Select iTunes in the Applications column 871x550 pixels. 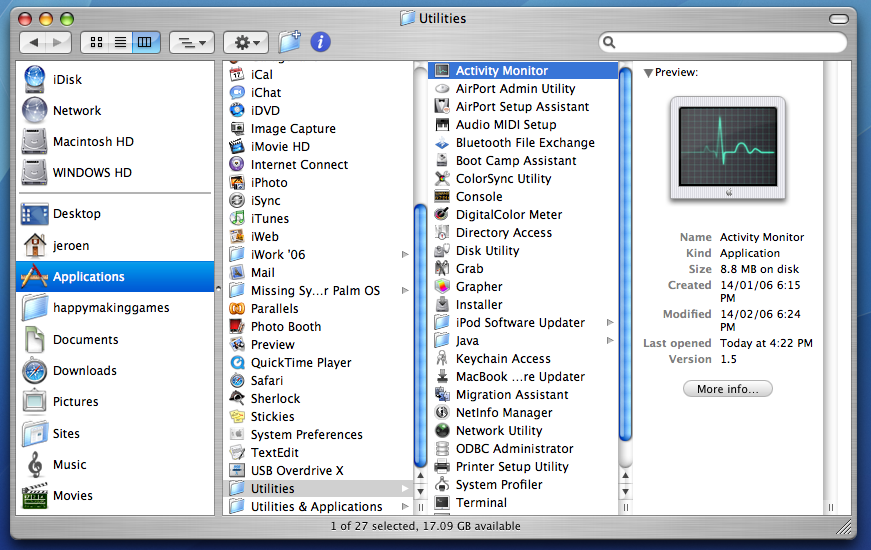(x=318, y=219)
